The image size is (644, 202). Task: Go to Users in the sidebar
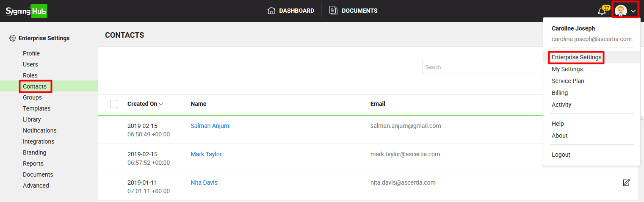tap(30, 64)
